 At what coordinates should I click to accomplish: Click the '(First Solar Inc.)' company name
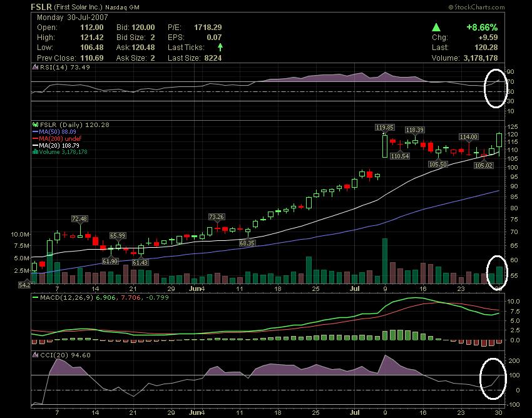78,7
